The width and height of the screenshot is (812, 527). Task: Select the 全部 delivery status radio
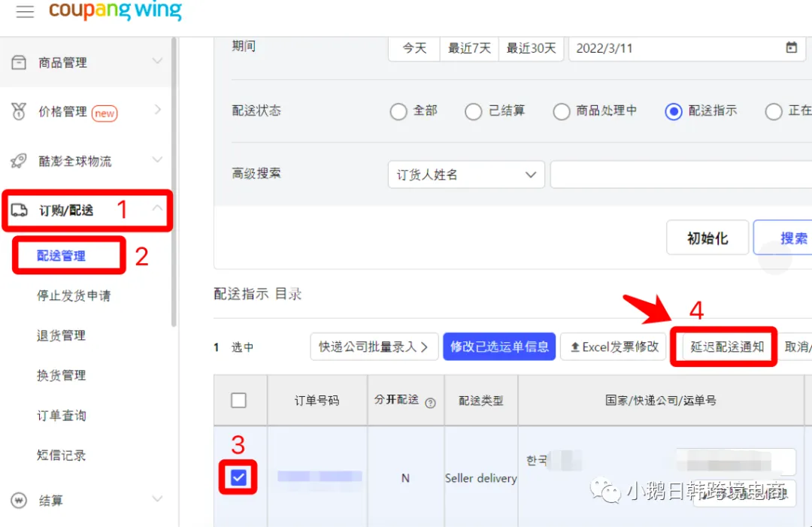(x=398, y=111)
